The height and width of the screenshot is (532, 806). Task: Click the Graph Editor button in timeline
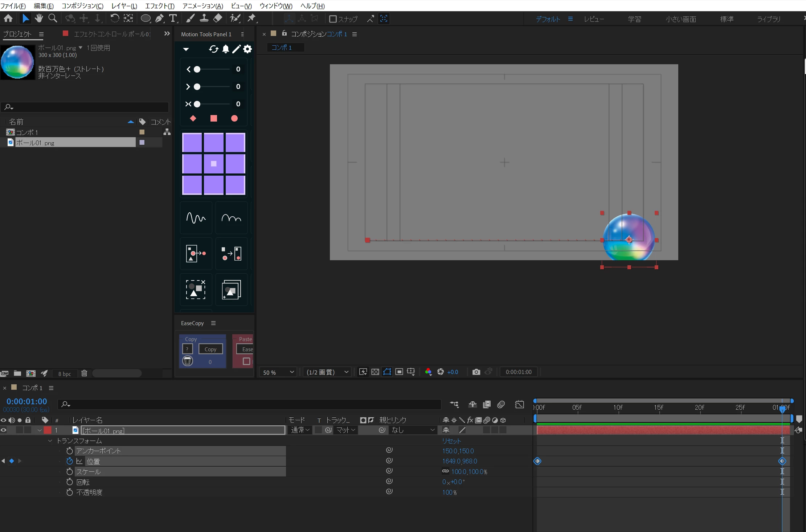pyautogui.click(x=519, y=404)
